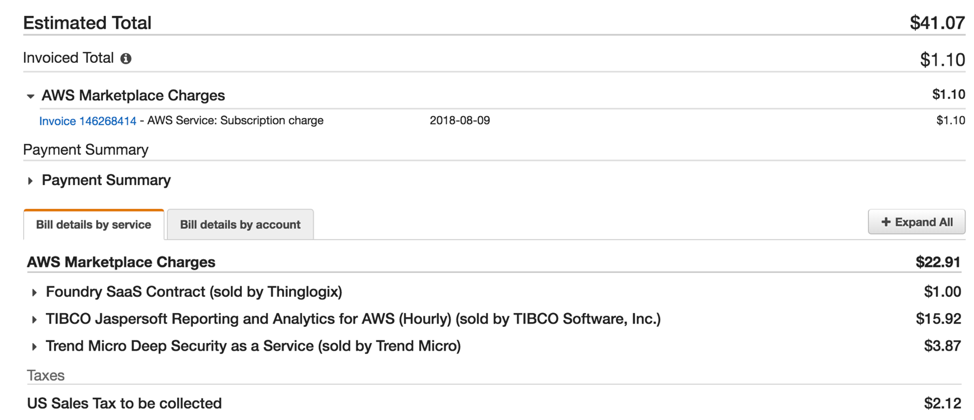Select the Bill details by service tab
974x420 pixels.
point(93,225)
